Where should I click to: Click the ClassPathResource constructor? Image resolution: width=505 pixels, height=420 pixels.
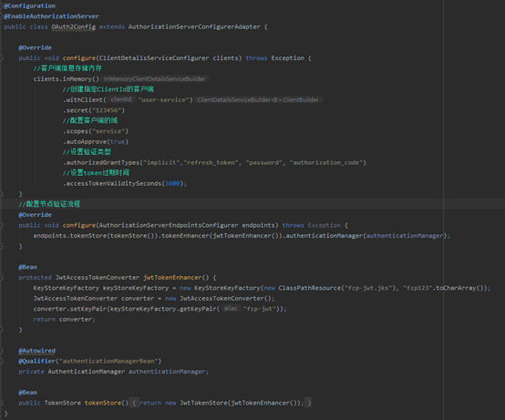[x=310, y=288]
